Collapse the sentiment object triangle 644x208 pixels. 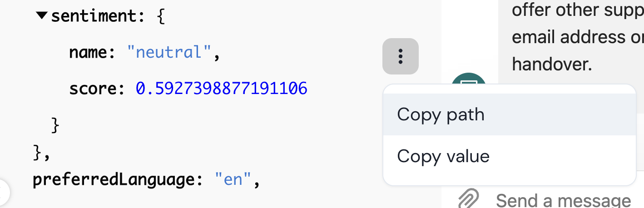pyautogui.click(x=42, y=15)
